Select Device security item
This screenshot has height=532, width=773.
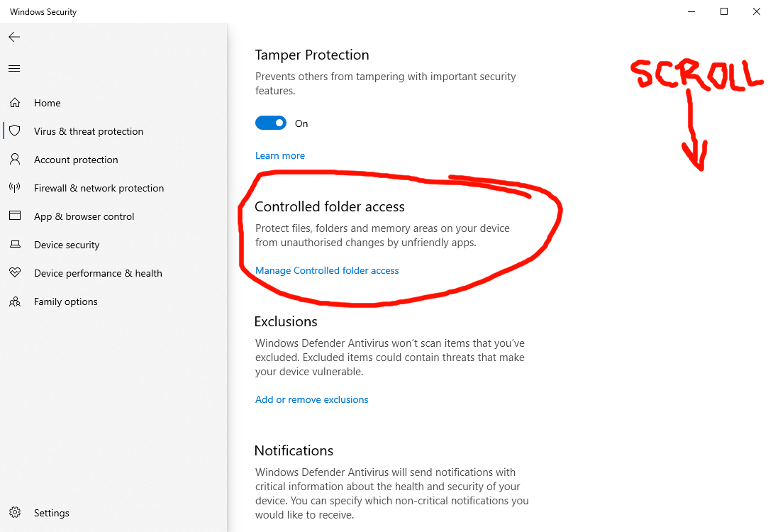pyautogui.click(x=67, y=245)
